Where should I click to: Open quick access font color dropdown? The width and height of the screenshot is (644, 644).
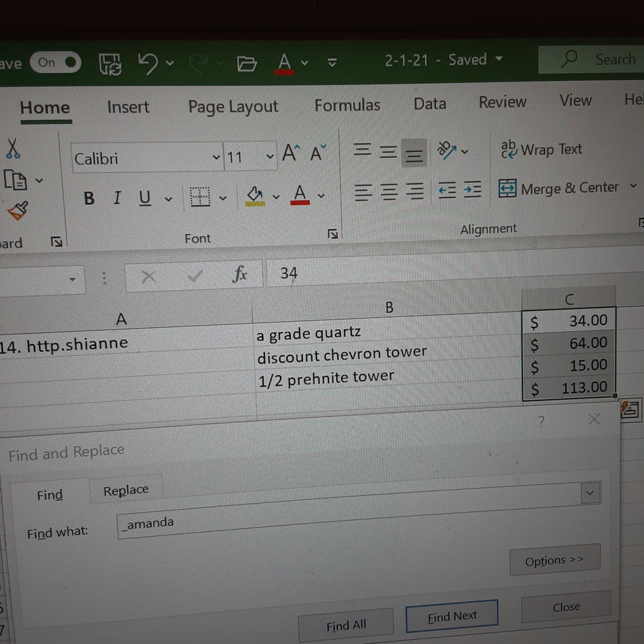[x=305, y=63]
